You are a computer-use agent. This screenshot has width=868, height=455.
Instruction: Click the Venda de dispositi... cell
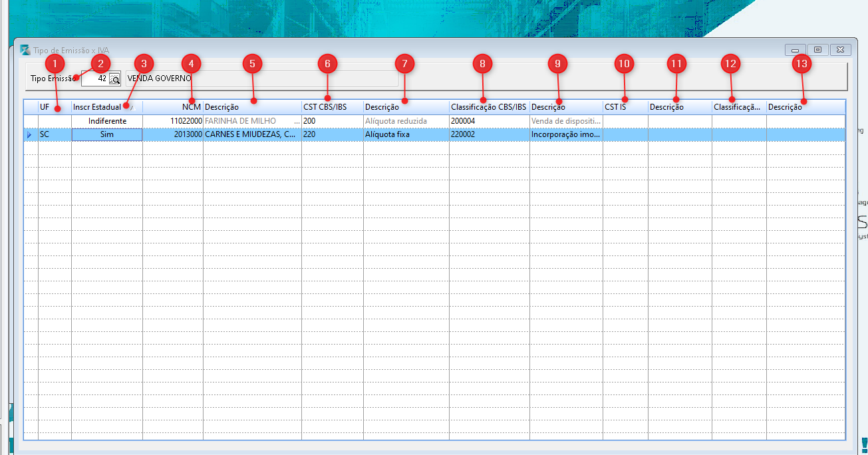click(x=567, y=121)
